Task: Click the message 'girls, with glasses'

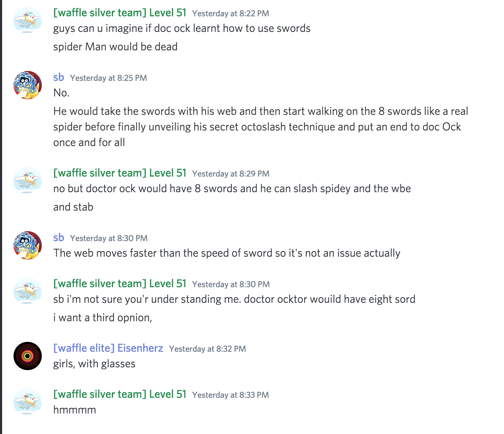Action: 94,364
